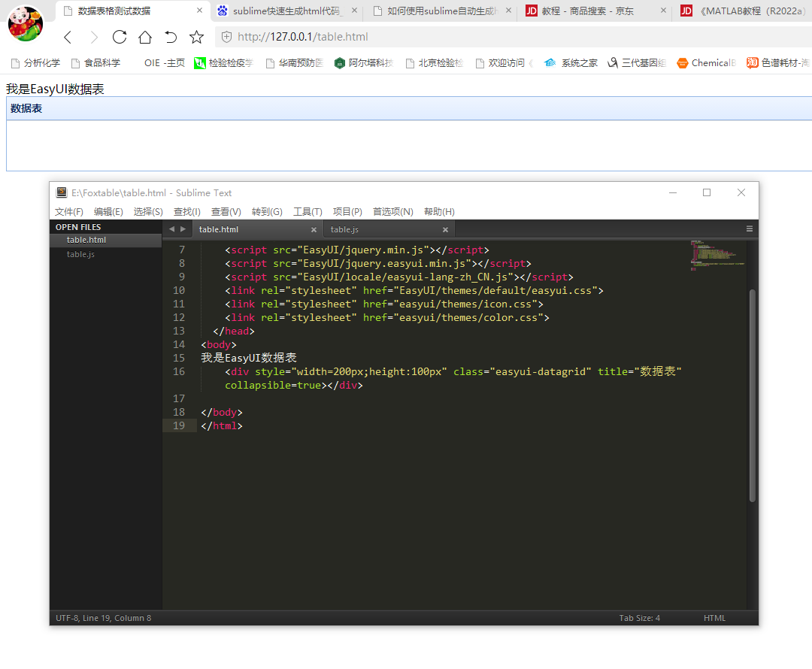The image size is (812, 669).
Task: Open the Sublime tab list dropdown
Action: [x=750, y=229]
